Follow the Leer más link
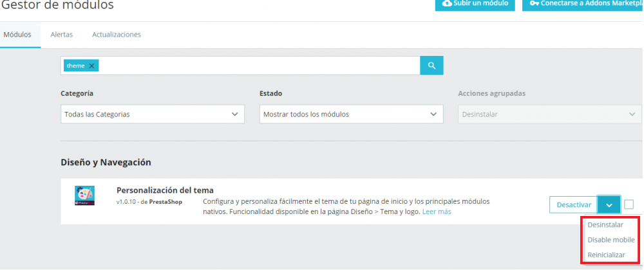The image size is (644, 270). (x=437, y=212)
